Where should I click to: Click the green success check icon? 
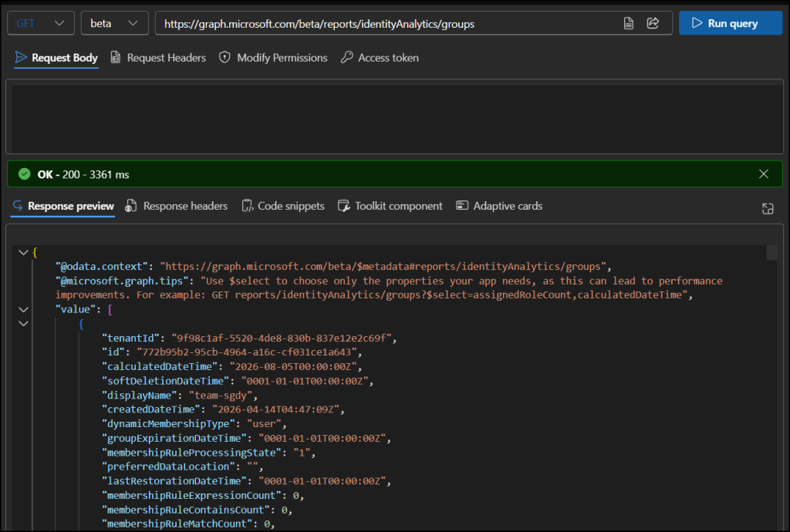point(24,174)
